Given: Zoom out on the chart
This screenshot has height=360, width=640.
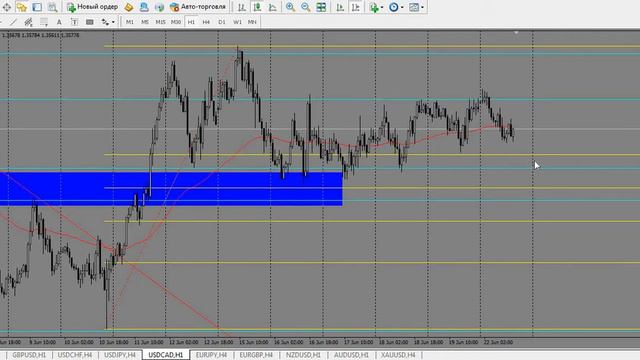Looking at the screenshot, I should [306, 7].
